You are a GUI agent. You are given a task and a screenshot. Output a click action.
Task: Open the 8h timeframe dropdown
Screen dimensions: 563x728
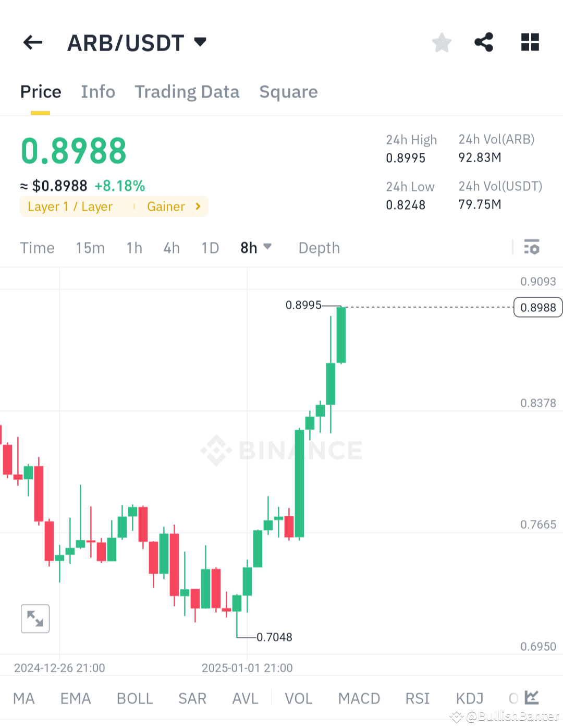pyautogui.click(x=255, y=247)
